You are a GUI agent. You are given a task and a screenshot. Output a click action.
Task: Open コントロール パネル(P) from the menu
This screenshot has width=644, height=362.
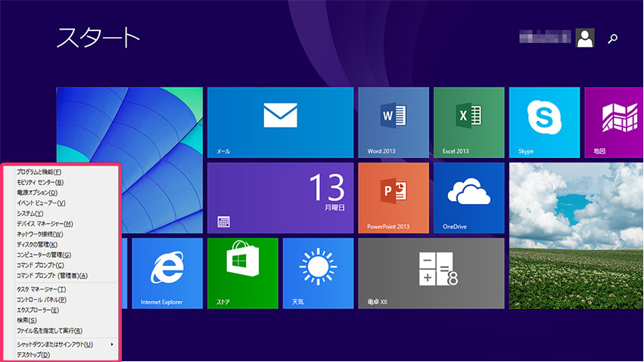coord(42,300)
